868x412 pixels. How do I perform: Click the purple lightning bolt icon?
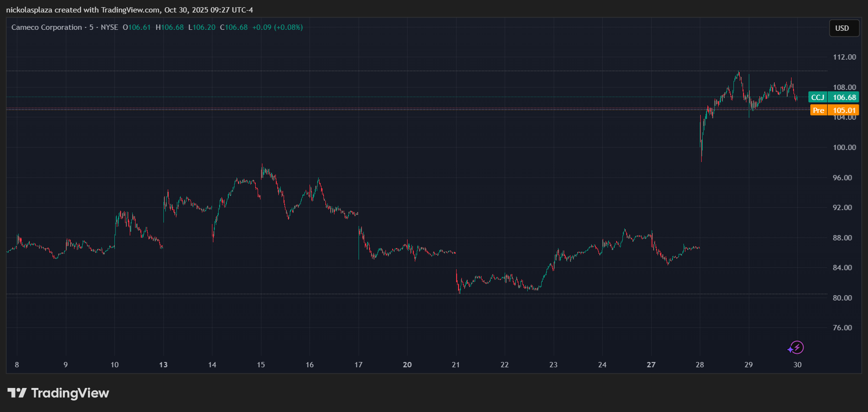[796, 348]
